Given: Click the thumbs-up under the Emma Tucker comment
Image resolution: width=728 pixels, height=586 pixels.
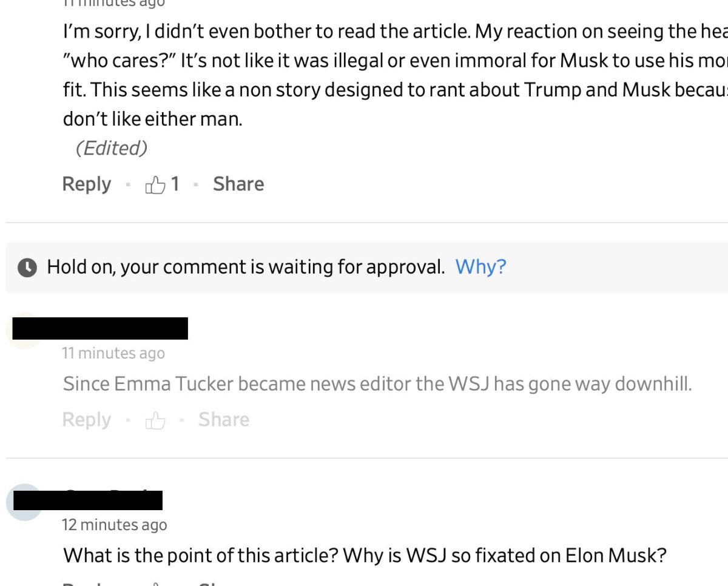Looking at the screenshot, I should click(155, 420).
